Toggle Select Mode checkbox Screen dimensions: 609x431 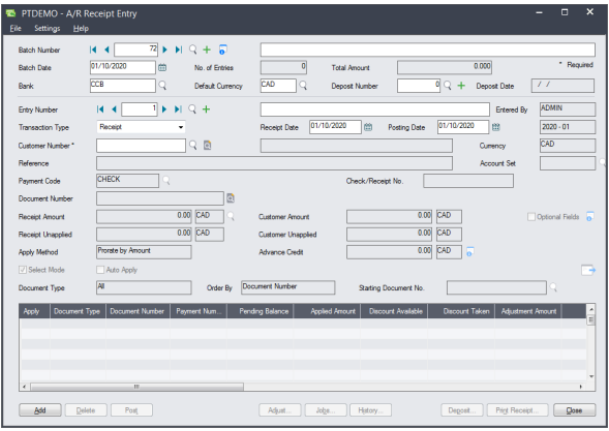(23, 269)
